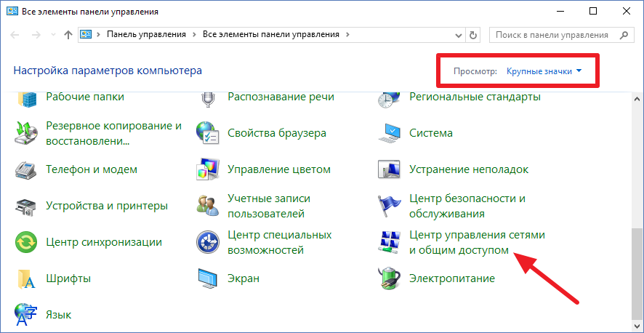Click the Fonts folder icon

pyautogui.click(x=26, y=278)
